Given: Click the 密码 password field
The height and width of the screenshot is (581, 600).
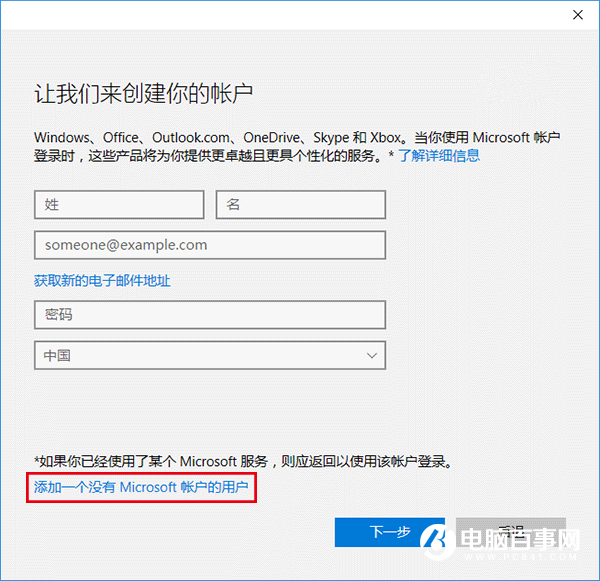Looking at the screenshot, I should click(x=210, y=315).
